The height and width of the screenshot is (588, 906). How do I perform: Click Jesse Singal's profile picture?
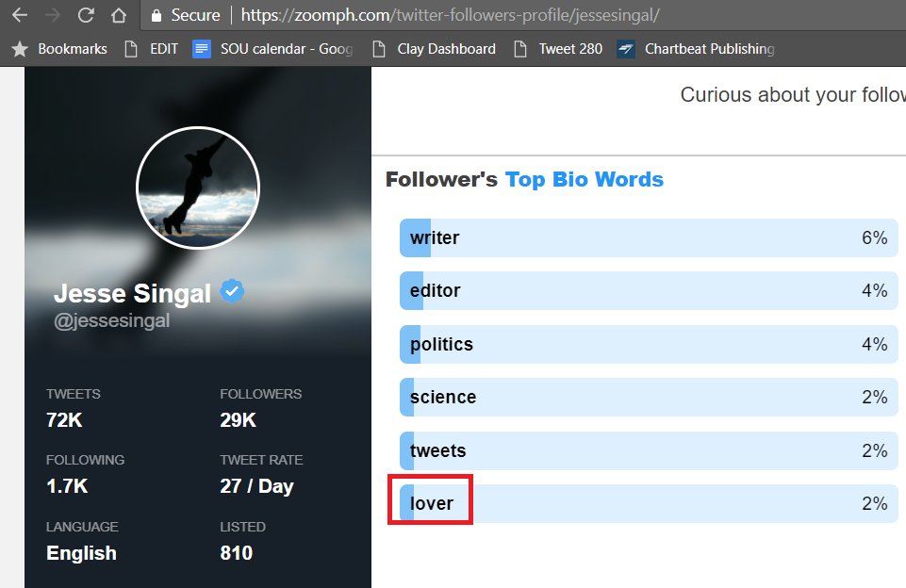(x=198, y=188)
